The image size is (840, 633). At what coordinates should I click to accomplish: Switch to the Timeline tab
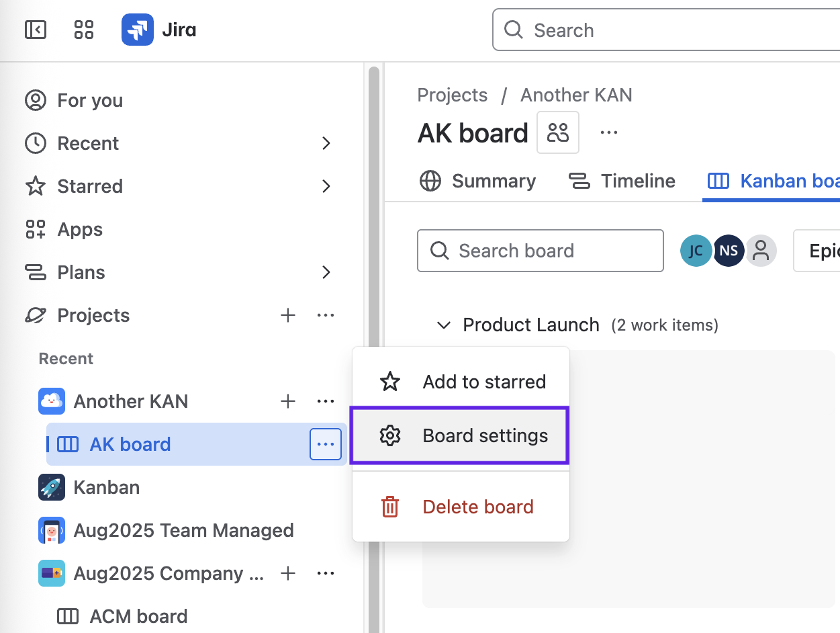pos(622,181)
